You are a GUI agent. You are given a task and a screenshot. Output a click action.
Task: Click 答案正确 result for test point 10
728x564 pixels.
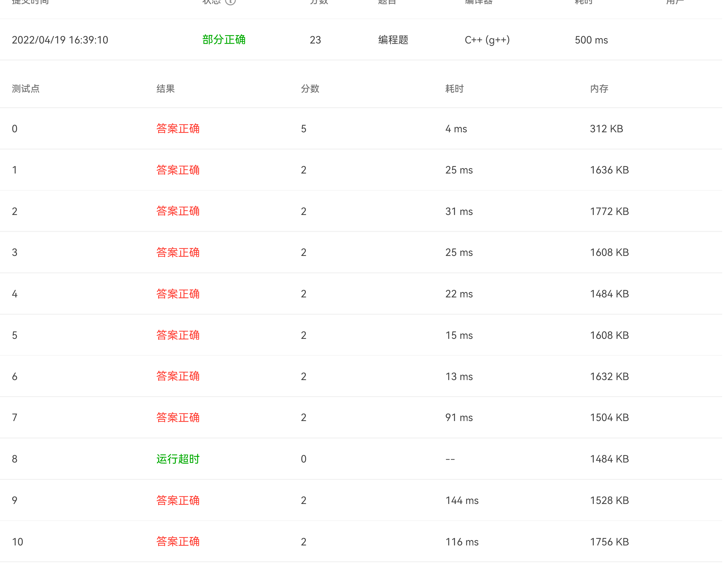[178, 542]
